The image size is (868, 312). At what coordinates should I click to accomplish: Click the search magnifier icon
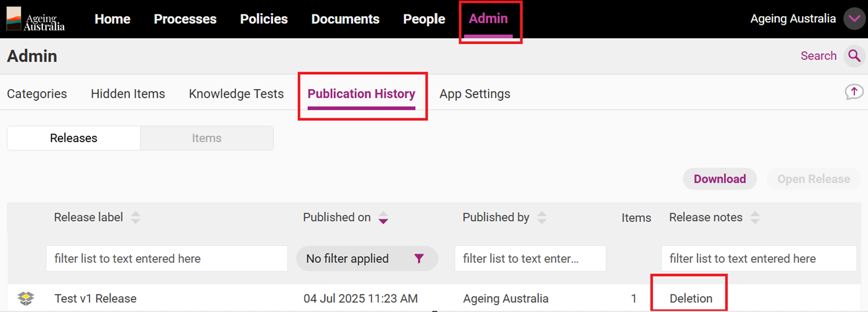854,56
